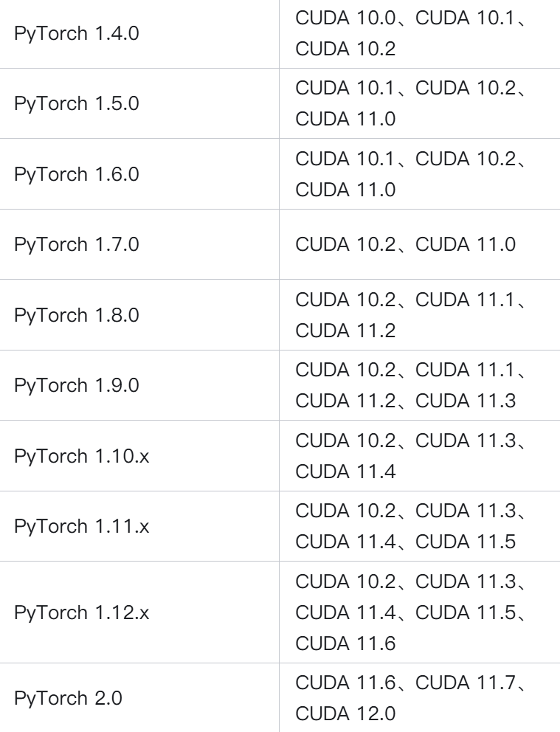Click CUDA 10.0 in PyTorch 1.4.0 row
Image resolution: width=560 pixels, height=732 pixels.
tap(345, 18)
